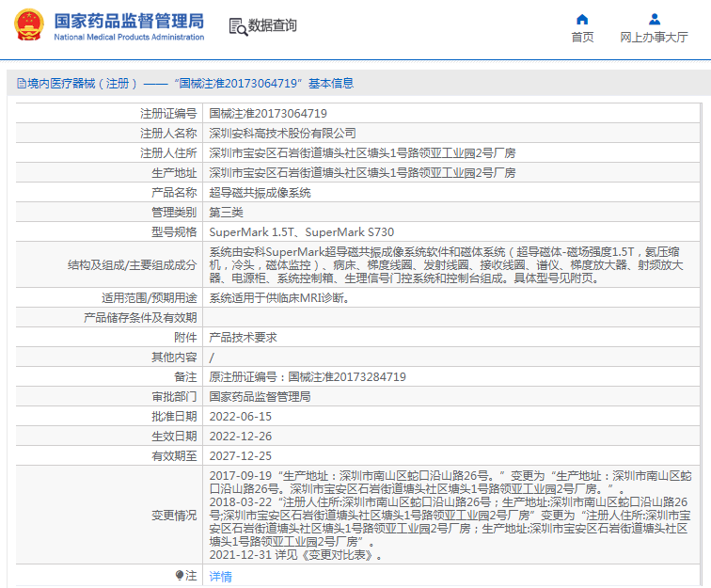
Task: Select the 批准日期 value 2022-06-15
Action: coord(240,416)
